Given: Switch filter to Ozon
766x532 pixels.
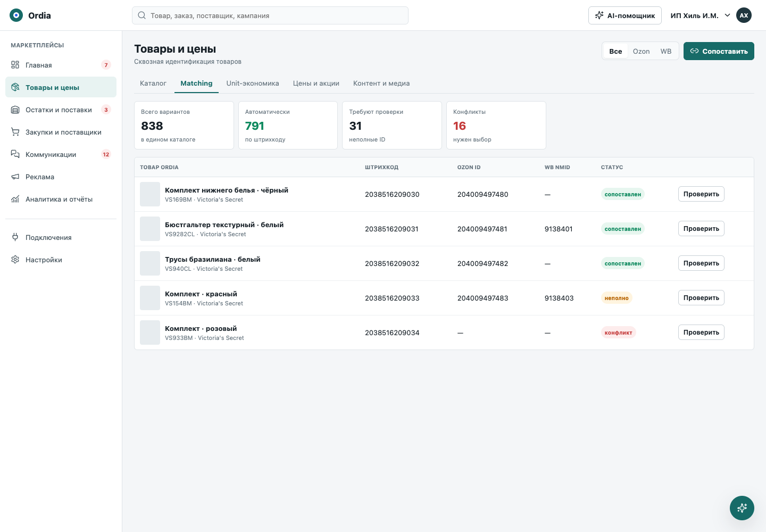Looking at the screenshot, I should [641, 51].
